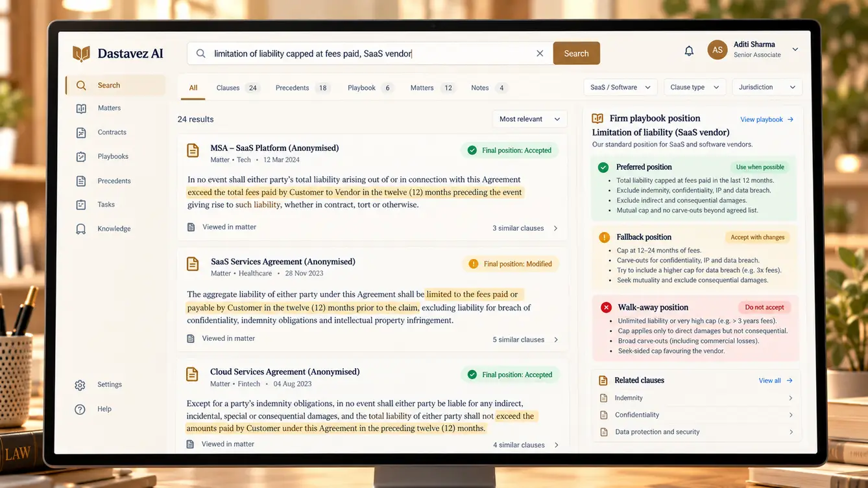
Task: Click into the search query field
Action: 370,54
